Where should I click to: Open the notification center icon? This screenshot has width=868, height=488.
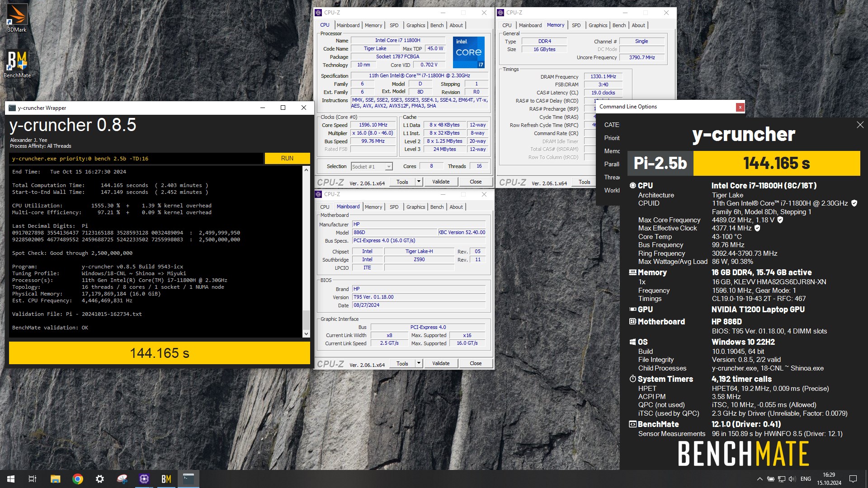coord(853,479)
